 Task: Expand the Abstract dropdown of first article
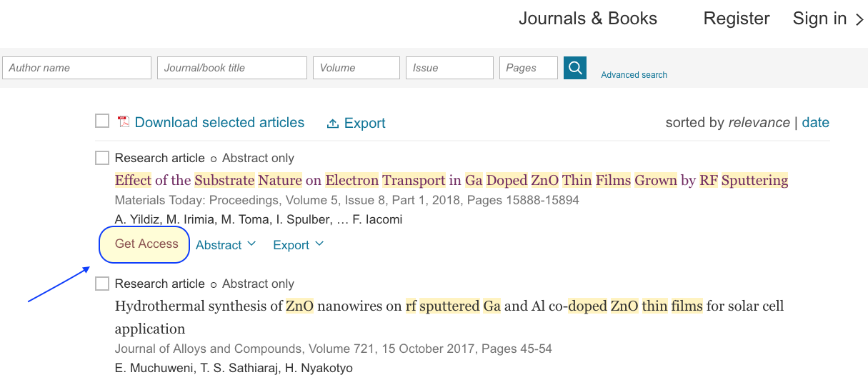tap(226, 245)
